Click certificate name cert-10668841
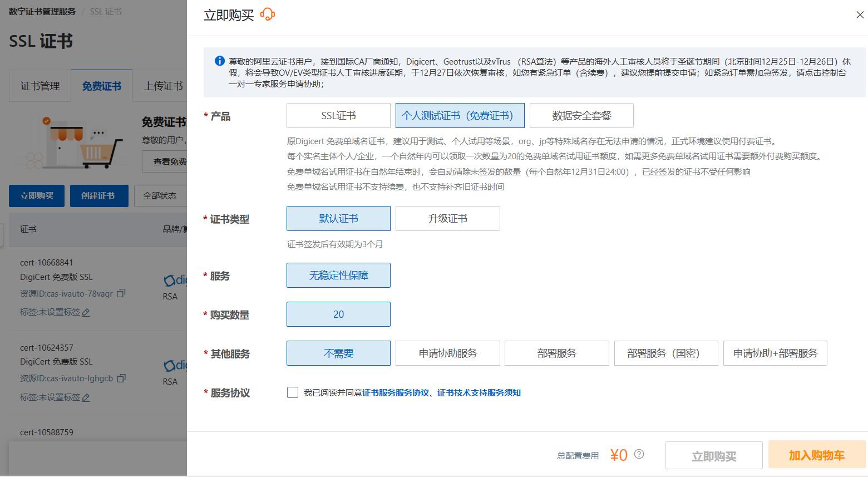This screenshot has width=868, height=477. coord(47,262)
